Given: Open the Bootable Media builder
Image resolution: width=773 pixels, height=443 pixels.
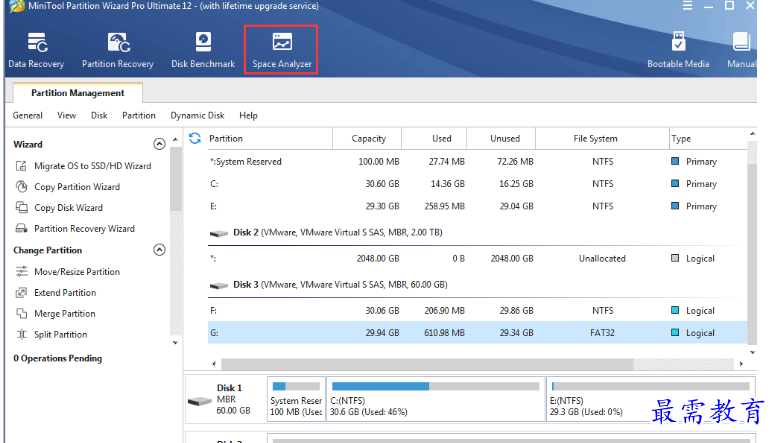Looking at the screenshot, I should click(x=678, y=50).
